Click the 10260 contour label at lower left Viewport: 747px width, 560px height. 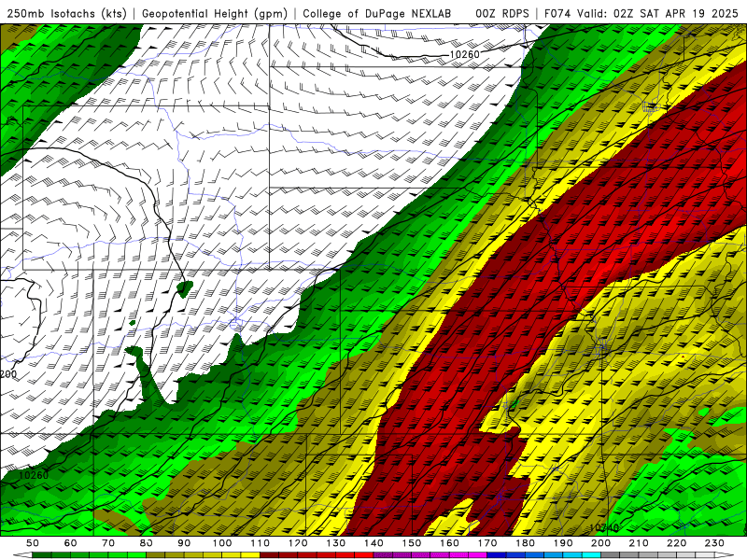34,475
